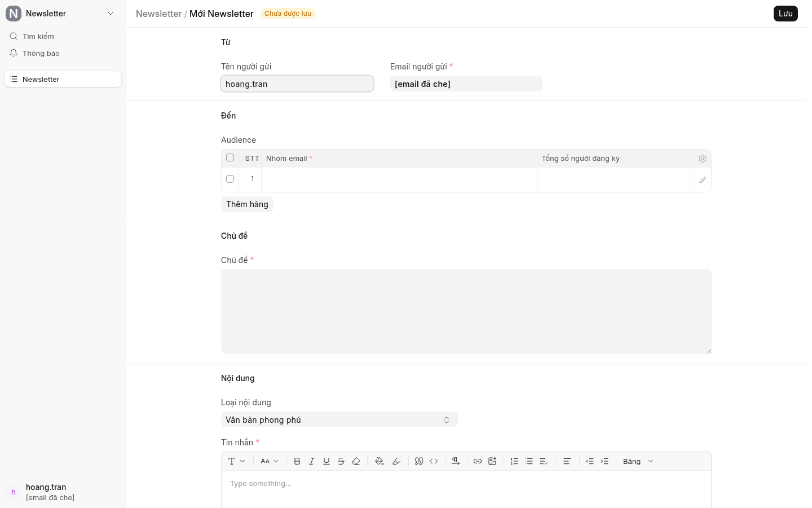Viewport: 812px width, 508px height.
Task: Select all rows in Audience table
Action: 230,157
